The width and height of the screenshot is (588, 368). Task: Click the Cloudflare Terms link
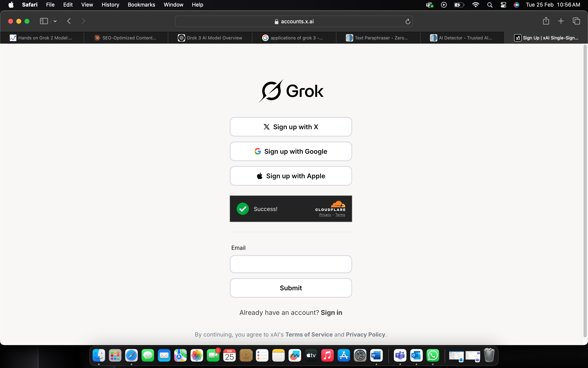(340, 215)
